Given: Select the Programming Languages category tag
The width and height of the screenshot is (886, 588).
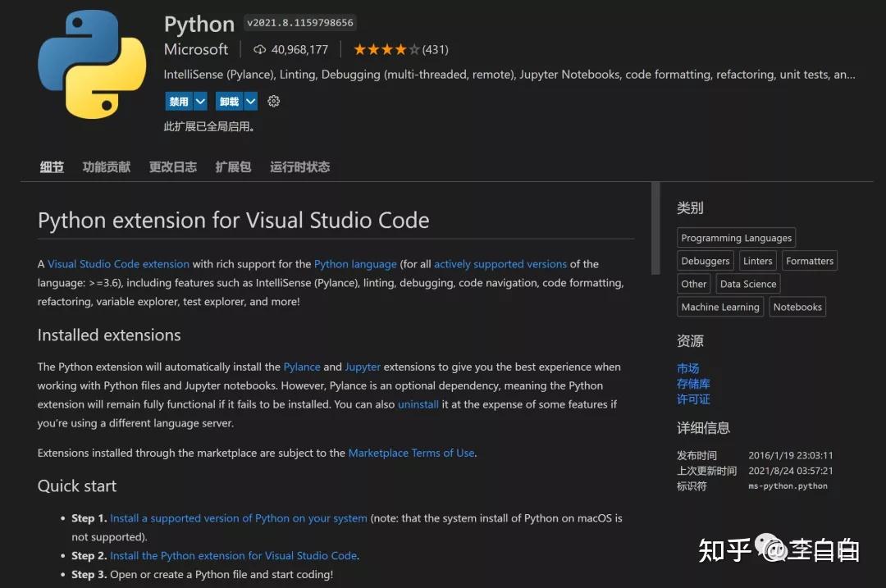Looking at the screenshot, I should pos(736,237).
